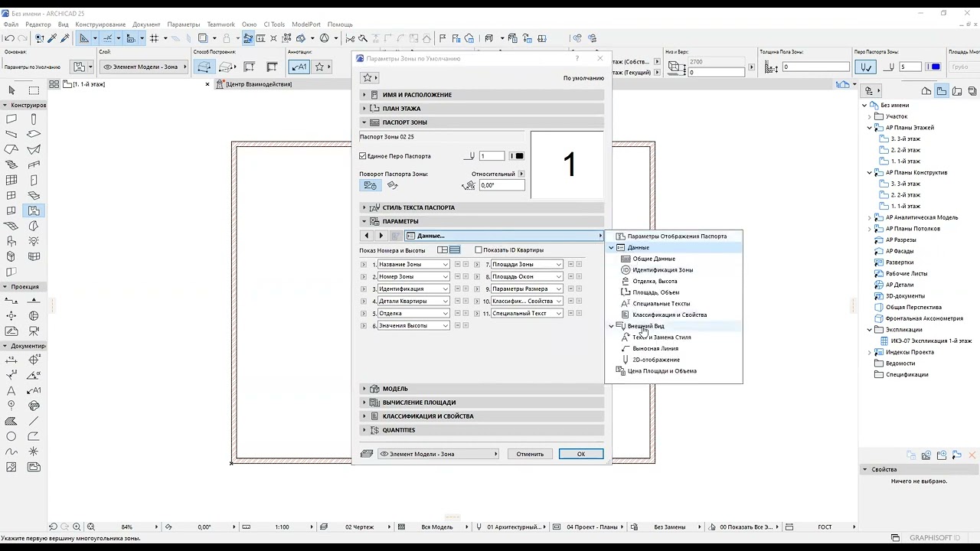Viewport: 980px width, 551px height.
Task: Choose the compact number and height layout icon
Action: (443, 250)
